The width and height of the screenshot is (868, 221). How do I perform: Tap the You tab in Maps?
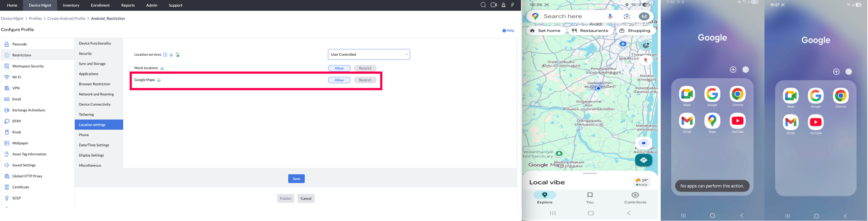click(x=590, y=198)
